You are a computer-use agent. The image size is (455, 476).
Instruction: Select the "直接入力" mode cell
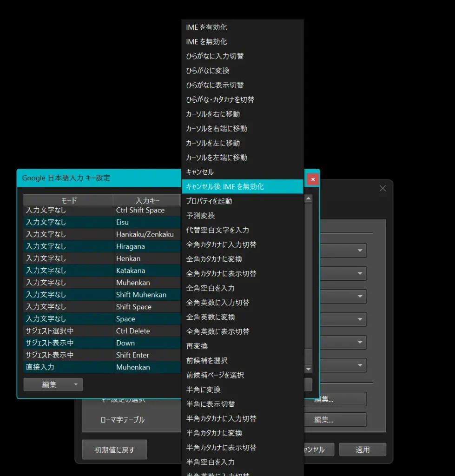click(69, 367)
